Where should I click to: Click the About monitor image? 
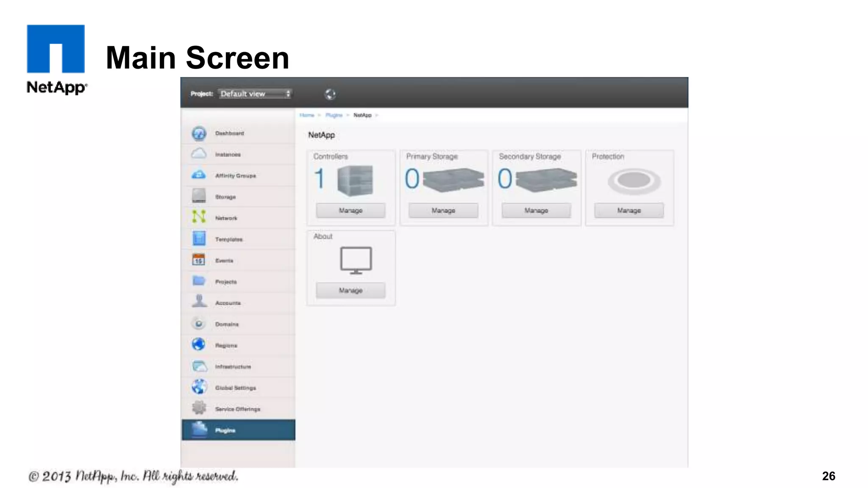pos(356,260)
